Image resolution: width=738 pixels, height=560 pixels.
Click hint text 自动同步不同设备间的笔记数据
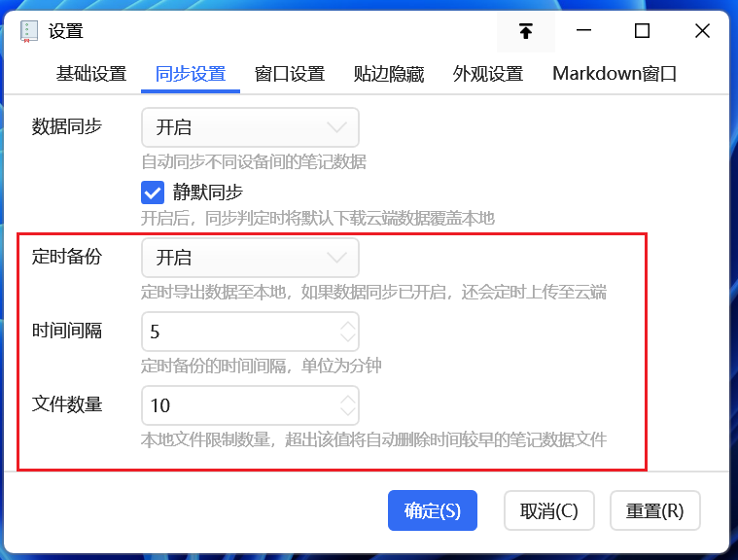(x=254, y=162)
